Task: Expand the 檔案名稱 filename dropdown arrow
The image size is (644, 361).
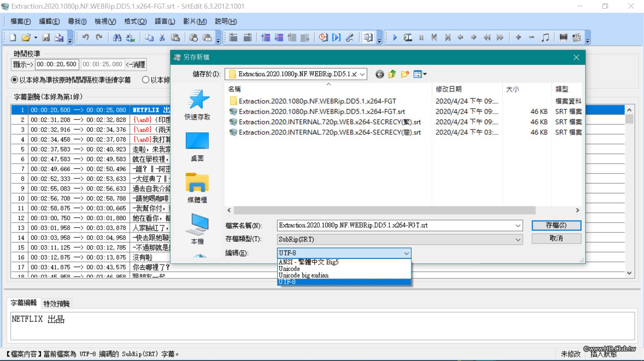Action: click(x=518, y=226)
